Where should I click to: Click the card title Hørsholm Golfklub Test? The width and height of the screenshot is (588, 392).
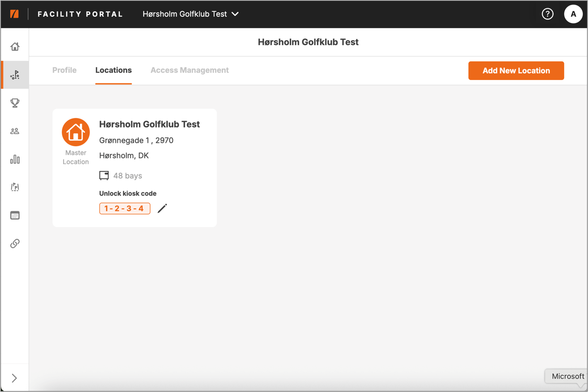(149, 124)
